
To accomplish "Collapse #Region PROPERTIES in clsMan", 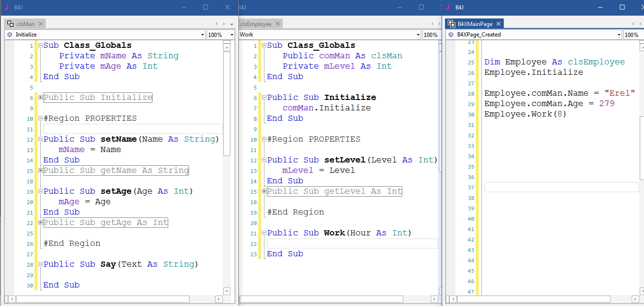I will tap(40, 118).
